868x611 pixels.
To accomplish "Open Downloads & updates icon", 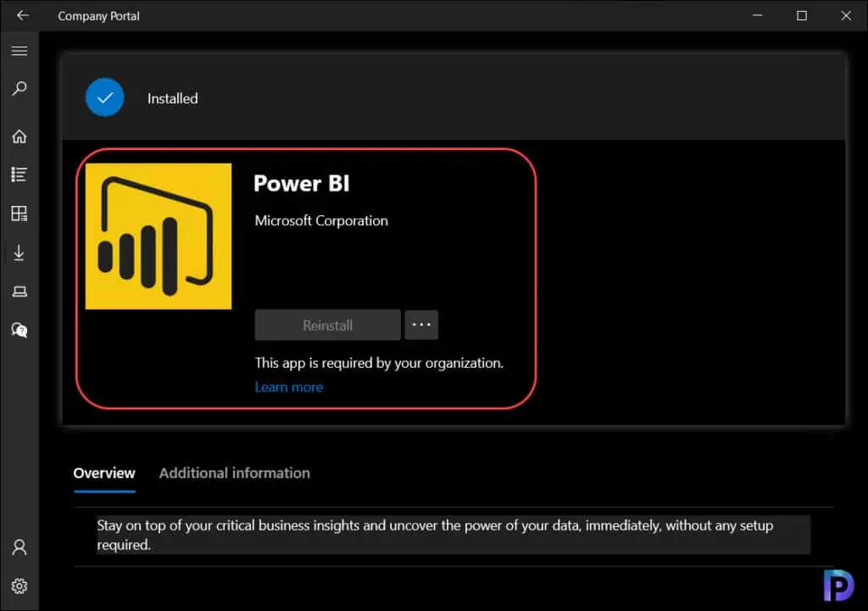I will (x=19, y=253).
